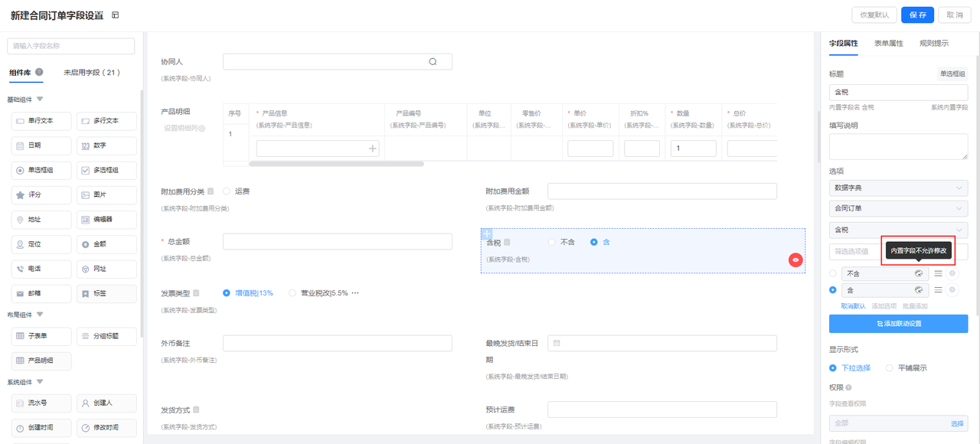Pick the 产品明细 layout component
The image size is (980, 444).
point(42,361)
